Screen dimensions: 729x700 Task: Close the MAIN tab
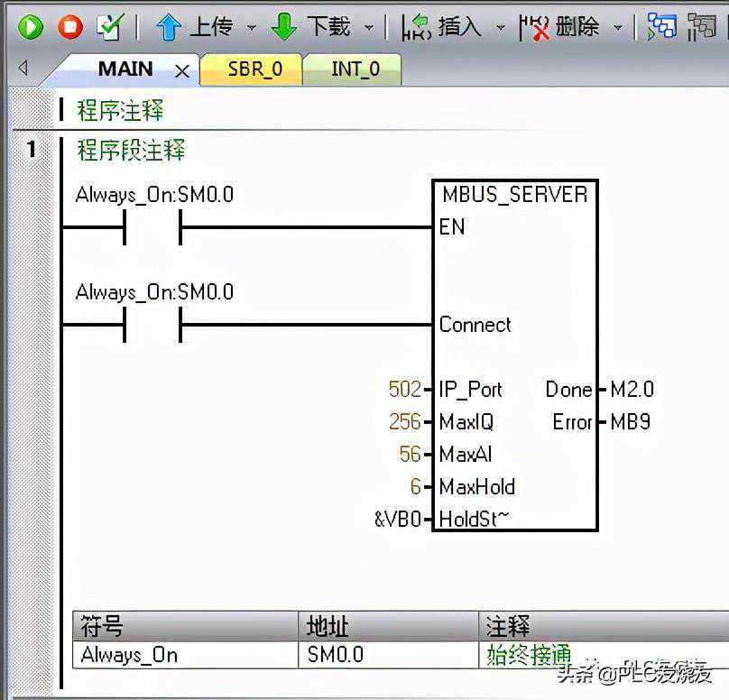[181, 70]
